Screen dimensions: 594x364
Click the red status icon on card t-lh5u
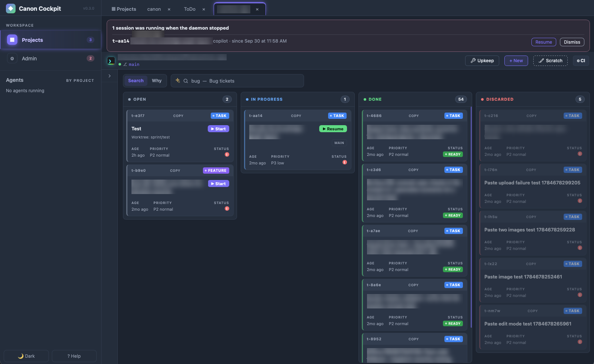click(580, 248)
